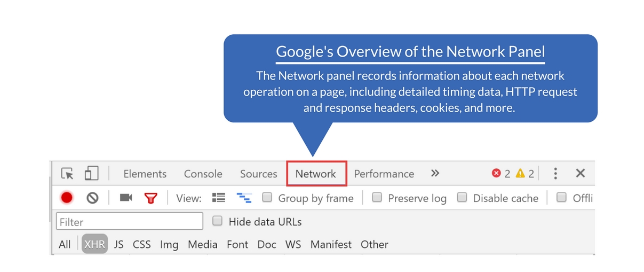Open the Elements tab
This screenshot has width=644, height=272.
145,174
